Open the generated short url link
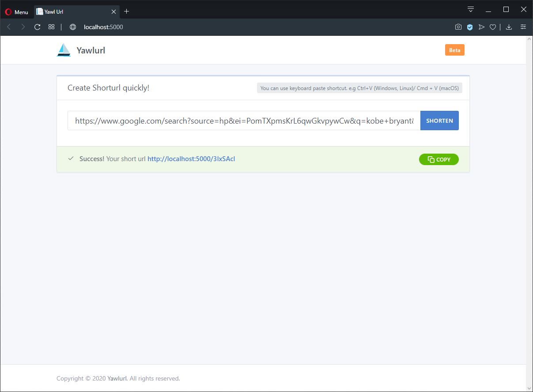This screenshot has width=533, height=392. [x=191, y=159]
